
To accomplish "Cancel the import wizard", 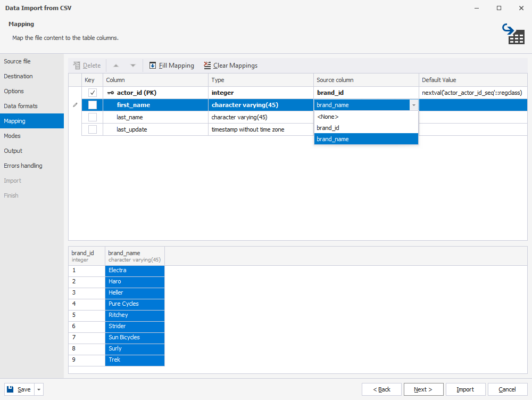I will (x=508, y=389).
